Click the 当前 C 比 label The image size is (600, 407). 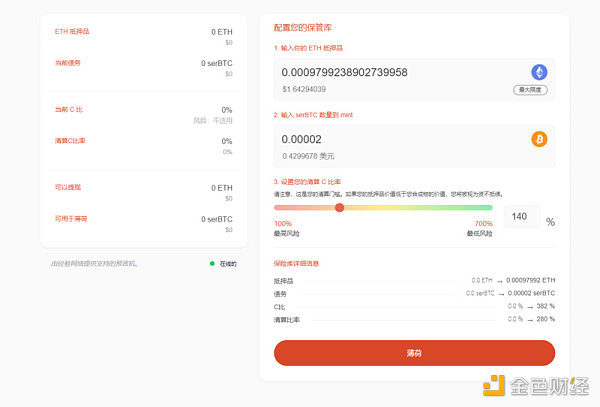[x=70, y=109]
